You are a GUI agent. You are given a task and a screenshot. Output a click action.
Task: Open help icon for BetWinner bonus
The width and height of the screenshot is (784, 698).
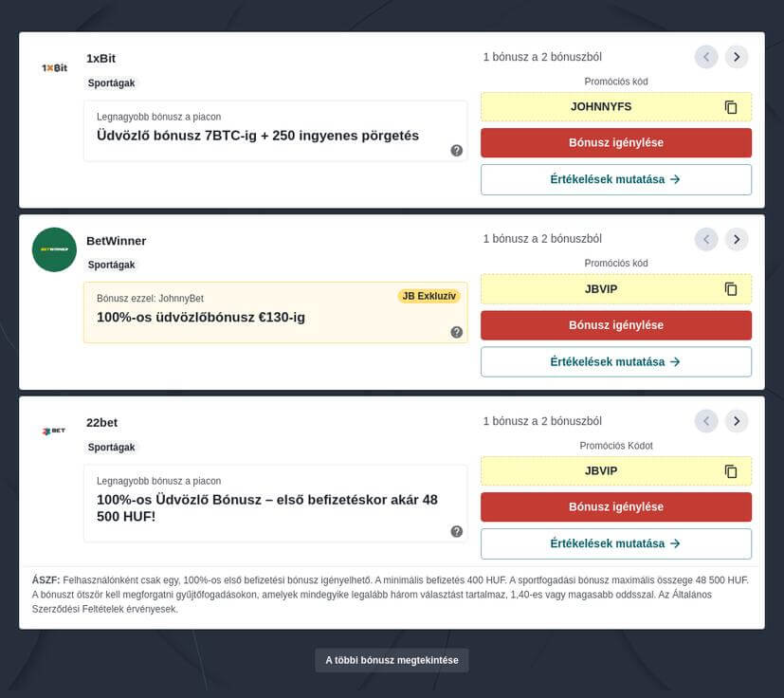click(x=456, y=332)
